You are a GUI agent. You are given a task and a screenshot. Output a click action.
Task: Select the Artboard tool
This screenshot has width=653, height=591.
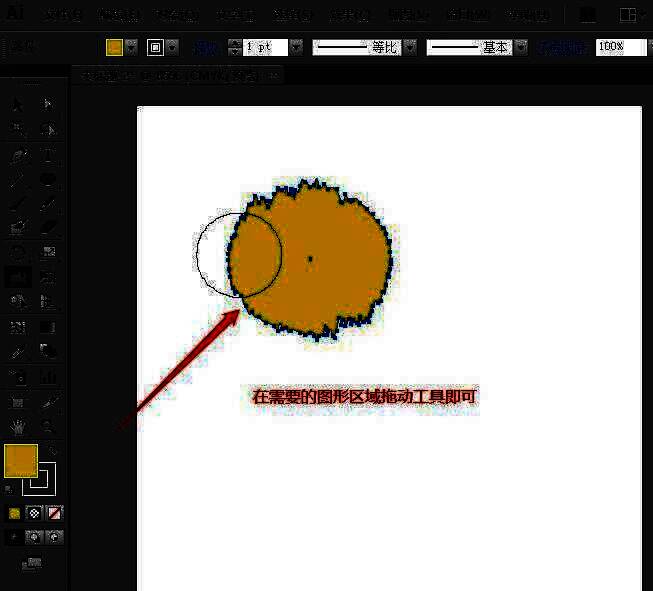(17, 402)
